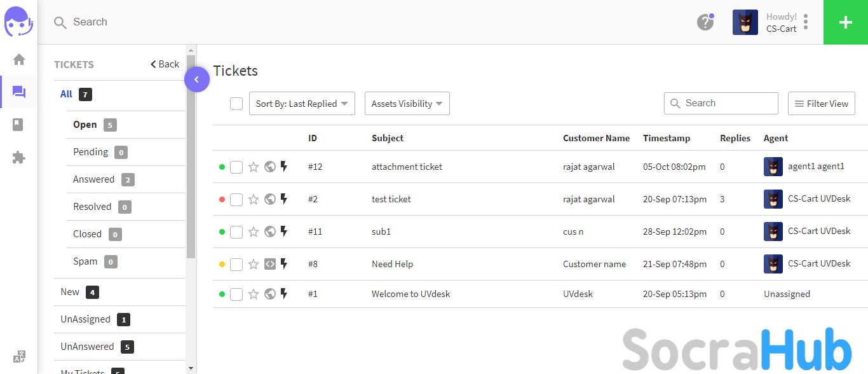The height and width of the screenshot is (374, 868).
Task: Click the help question mark icon
Action: tap(705, 22)
